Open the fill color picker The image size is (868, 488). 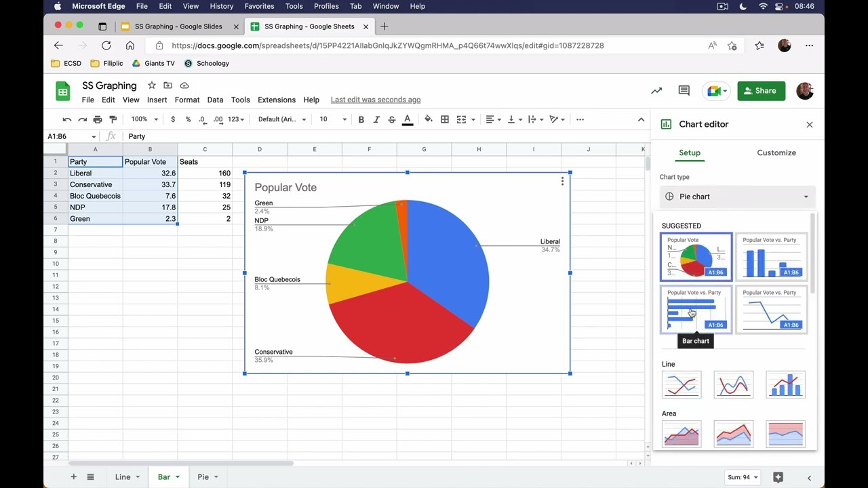coord(429,119)
